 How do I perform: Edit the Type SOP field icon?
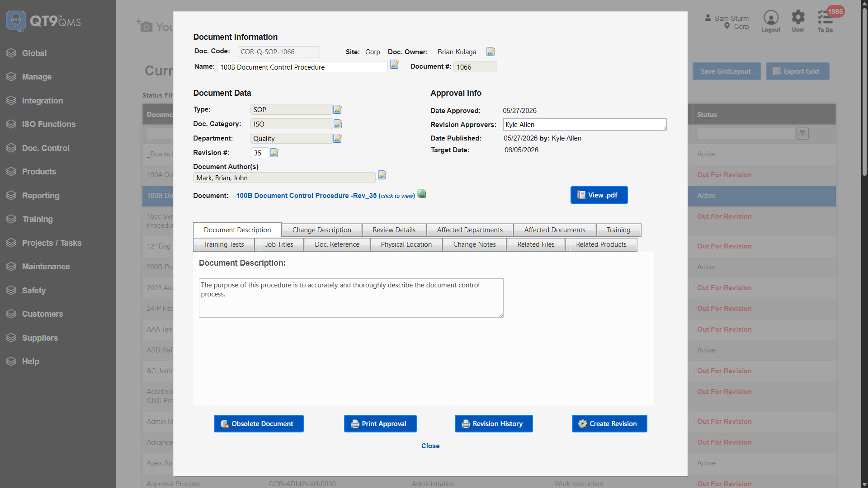(x=337, y=109)
